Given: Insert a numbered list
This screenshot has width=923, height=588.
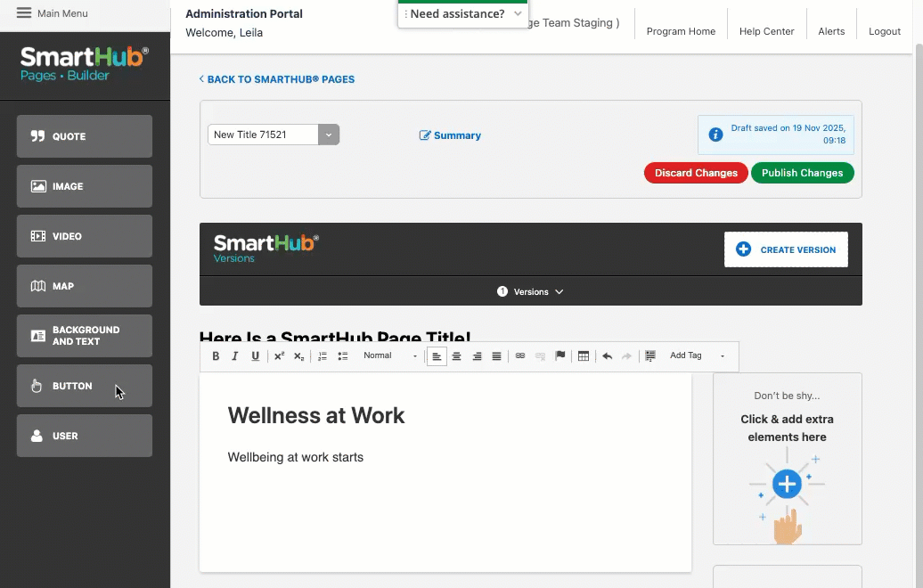Looking at the screenshot, I should point(323,356).
